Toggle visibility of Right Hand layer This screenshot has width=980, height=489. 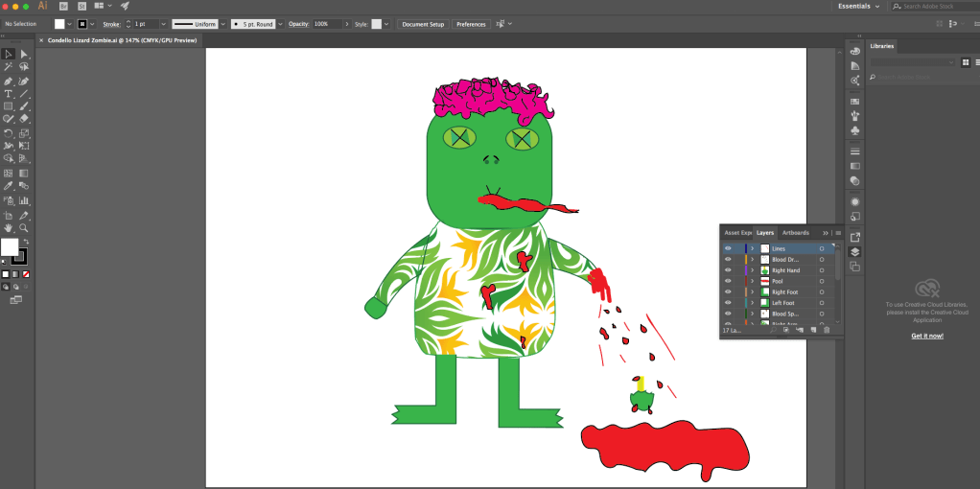[x=728, y=270]
